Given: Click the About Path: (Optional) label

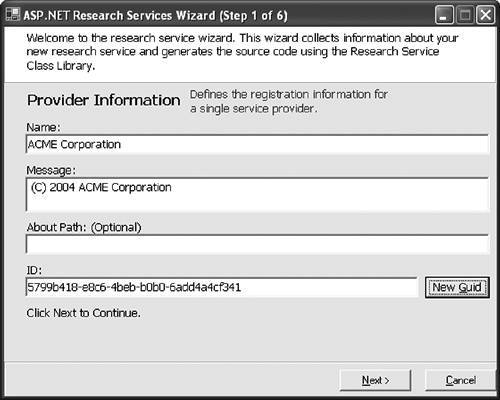Looking at the screenshot, I should (x=84, y=227).
